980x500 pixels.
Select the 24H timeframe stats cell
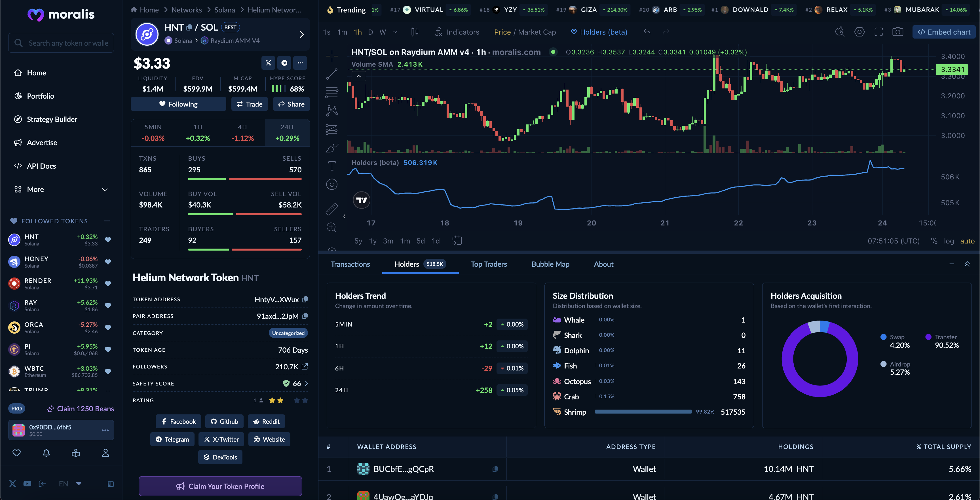[x=287, y=133]
